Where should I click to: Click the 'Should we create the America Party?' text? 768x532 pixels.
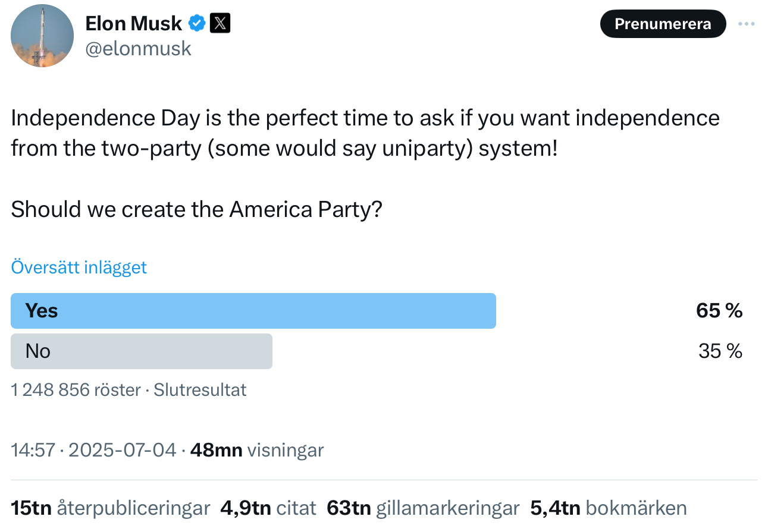coord(196,209)
